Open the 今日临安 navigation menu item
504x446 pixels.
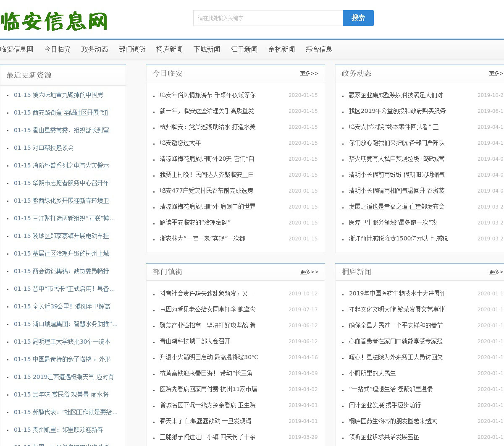pyautogui.click(x=57, y=49)
